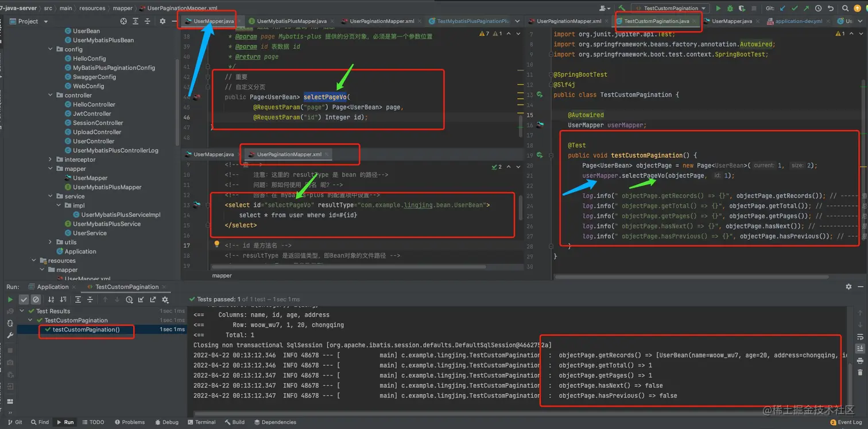Open Project panel gear settings
The width and height of the screenshot is (868, 429).
pyautogui.click(x=162, y=21)
